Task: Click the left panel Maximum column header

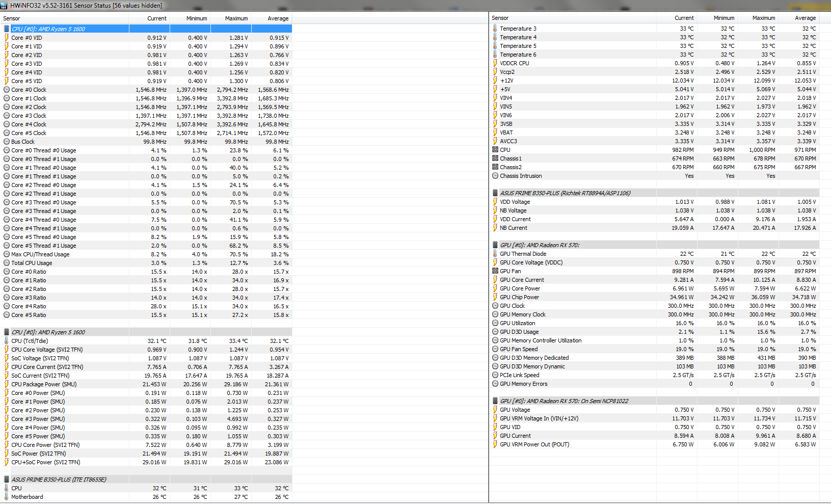Action: (231, 18)
